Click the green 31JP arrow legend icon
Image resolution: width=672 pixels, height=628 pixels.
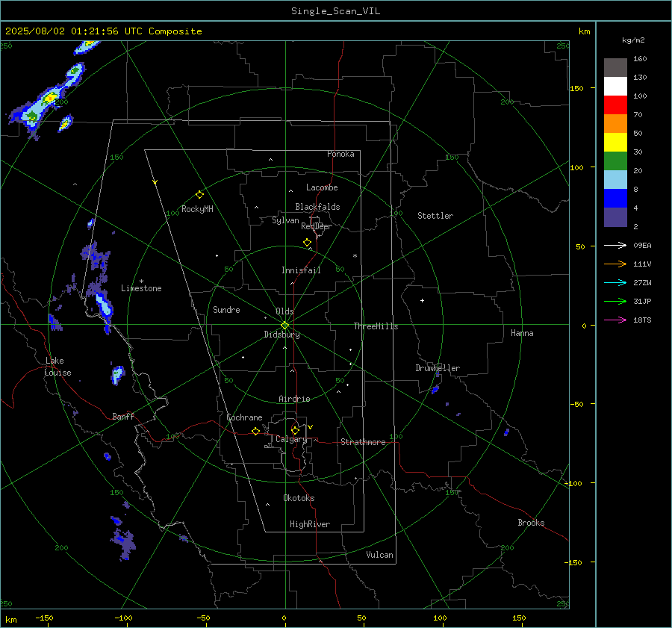tap(615, 302)
